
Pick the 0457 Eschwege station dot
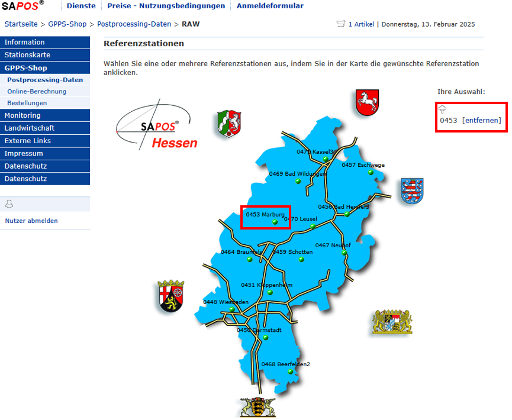[x=371, y=172]
